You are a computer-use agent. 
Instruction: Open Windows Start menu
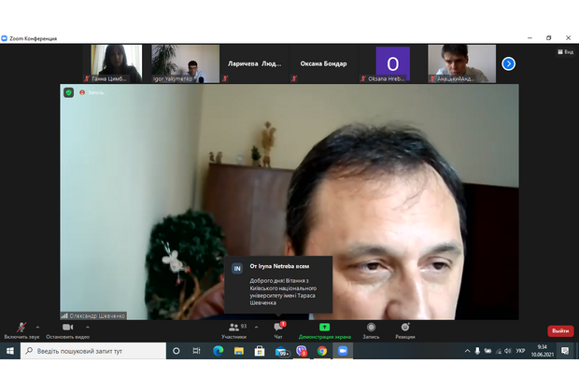(10, 351)
